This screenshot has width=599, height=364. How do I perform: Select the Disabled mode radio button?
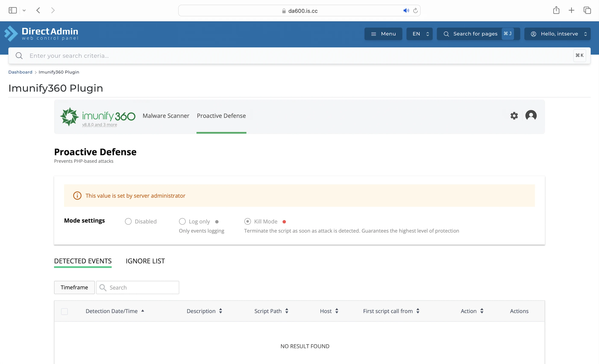pos(128,222)
